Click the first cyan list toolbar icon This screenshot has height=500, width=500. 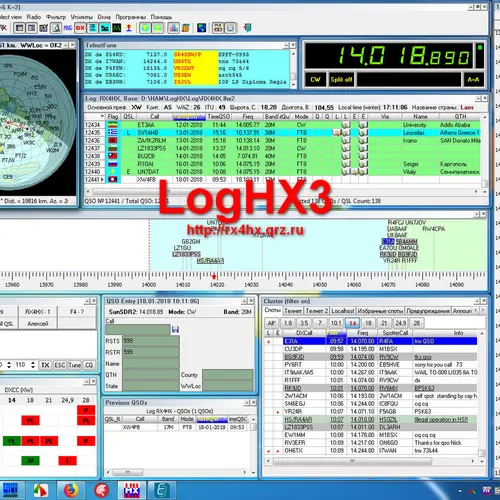click(x=92, y=28)
